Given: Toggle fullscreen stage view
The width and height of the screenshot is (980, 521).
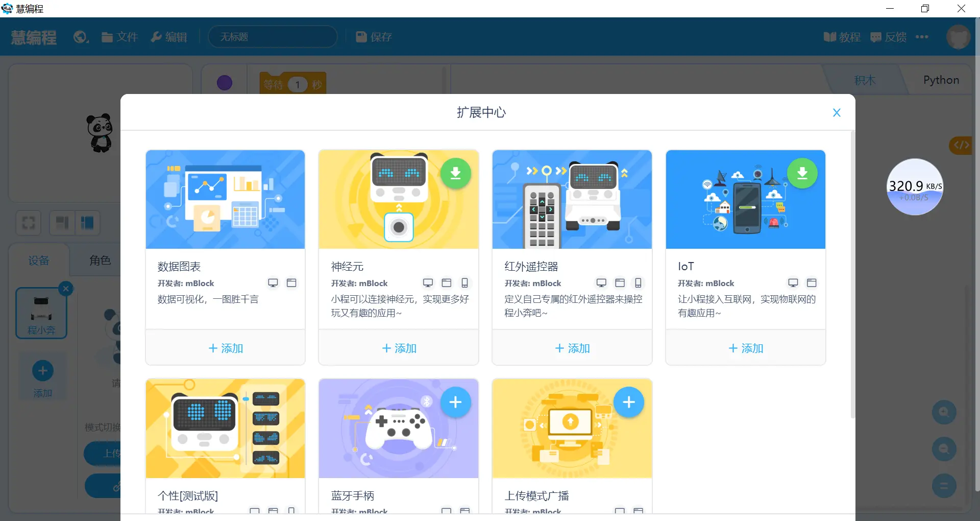Looking at the screenshot, I should tap(29, 223).
